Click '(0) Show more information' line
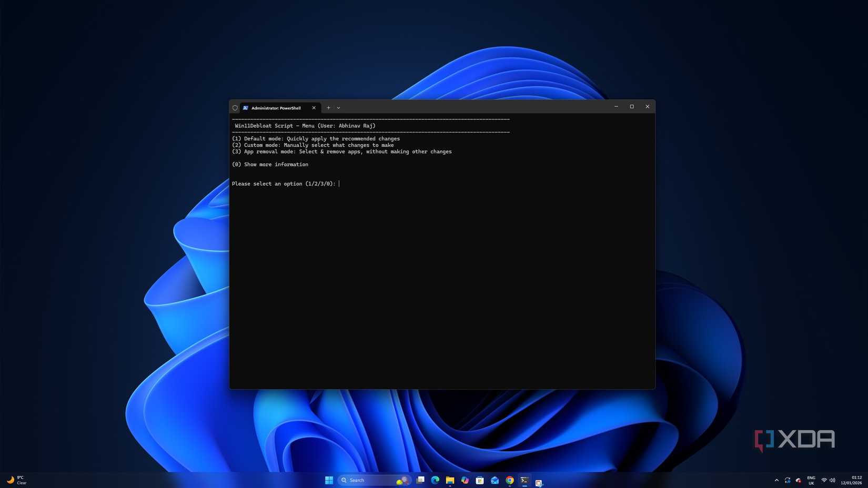This screenshot has width=868, height=488. (270, 165)
